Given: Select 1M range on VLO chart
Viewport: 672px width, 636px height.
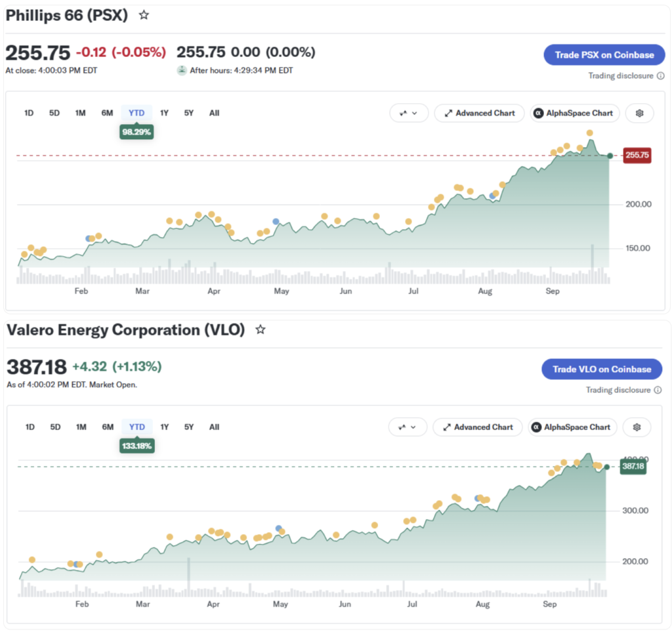Looking at the screenshot, I should click(x=81, y=427).
